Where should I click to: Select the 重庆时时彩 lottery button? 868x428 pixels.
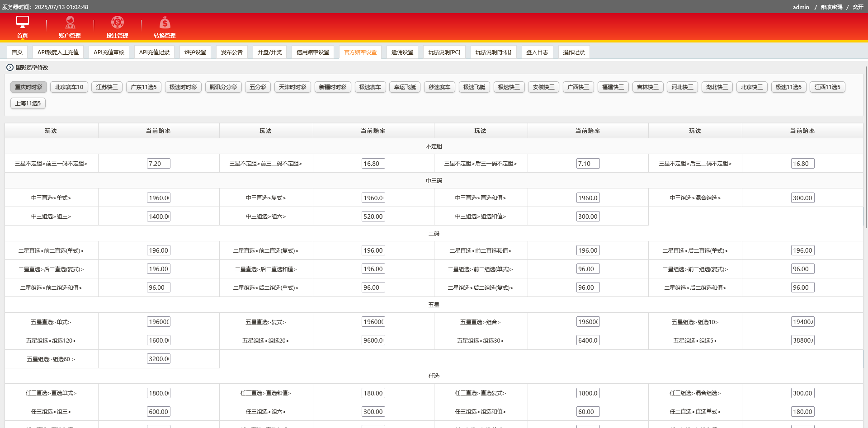(x=28, y=87)
